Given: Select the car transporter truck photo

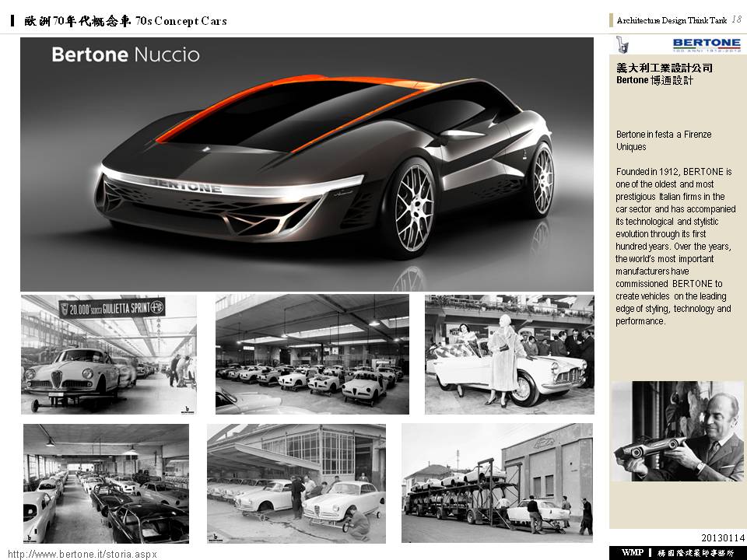Looking at the screenshot, I should pos(497,483).
